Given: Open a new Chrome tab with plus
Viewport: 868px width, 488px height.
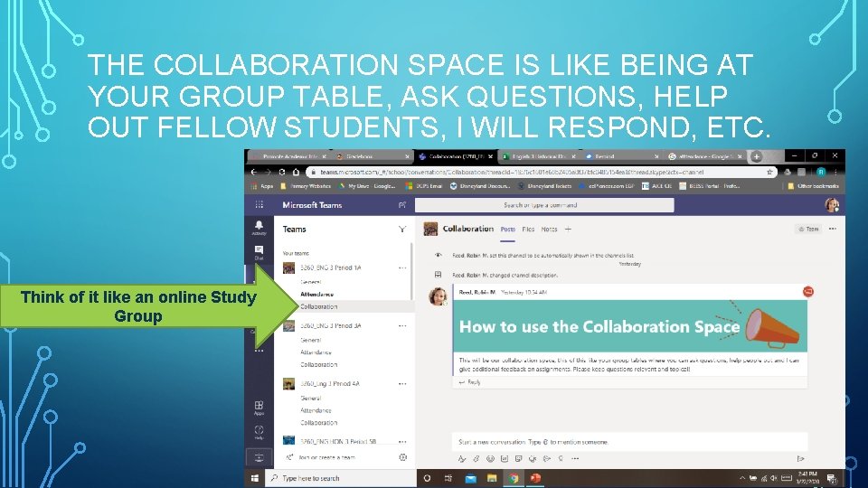Looking at the screenshot, I should (x=757, y=156).
